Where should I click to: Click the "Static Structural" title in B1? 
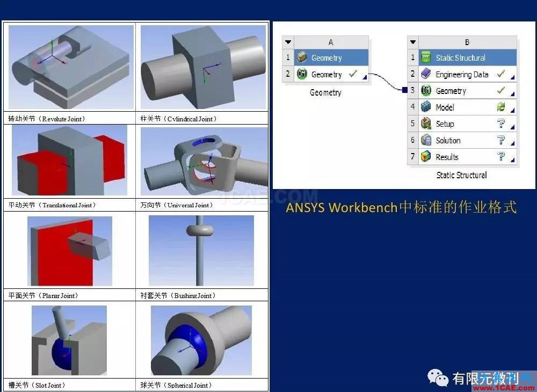point(461,58)
